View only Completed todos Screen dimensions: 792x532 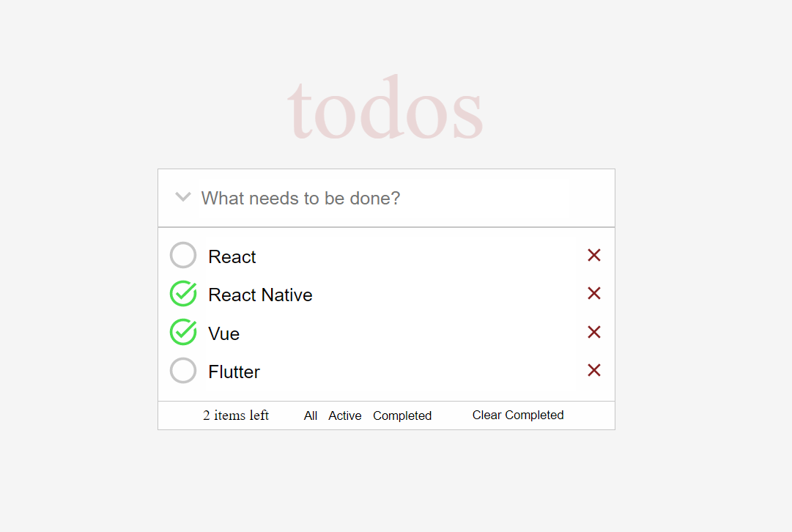click(402, 415)
